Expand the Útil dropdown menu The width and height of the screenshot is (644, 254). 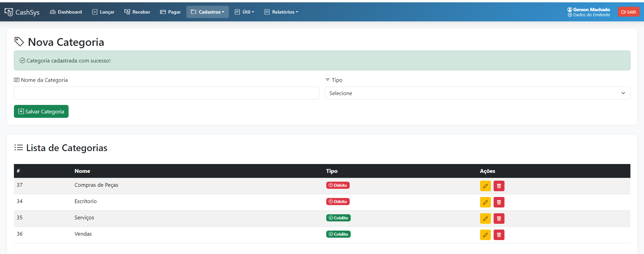pyautogui.click(x=244, y=12)
